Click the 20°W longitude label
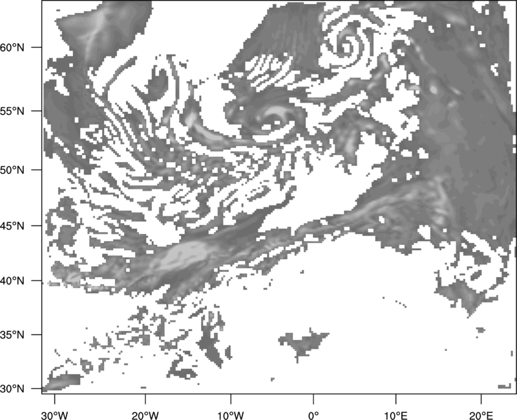 pos(145,415)
